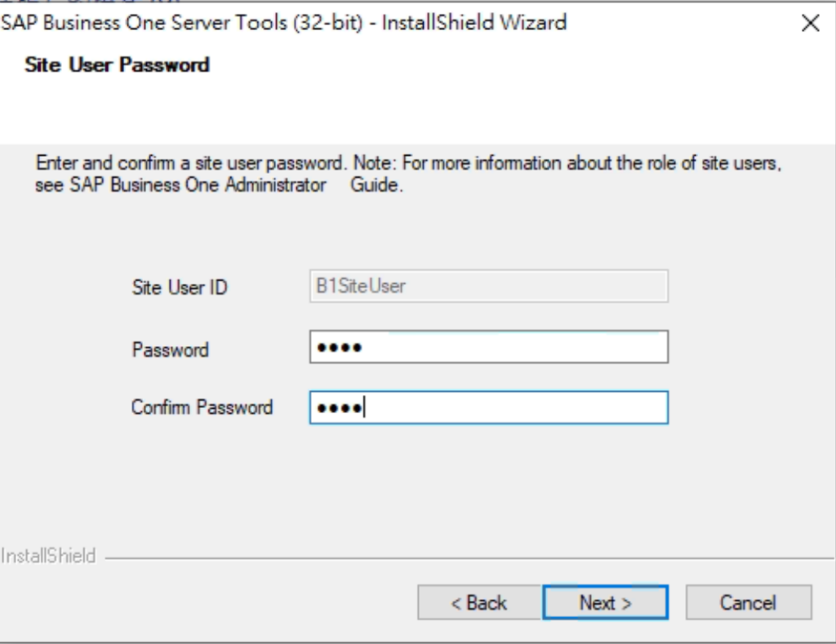Go back with the < Back button
This screenshot has width=836, height=644.
tap(479, 602)
